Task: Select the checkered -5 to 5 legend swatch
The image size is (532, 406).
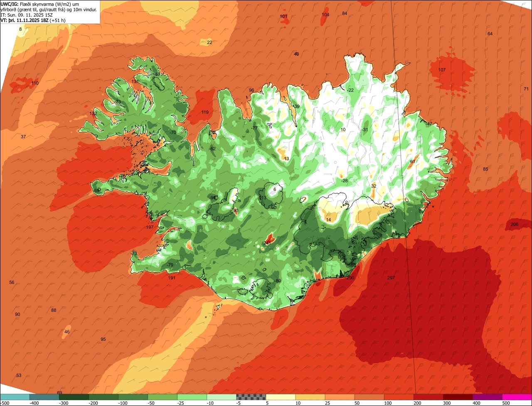Action: 251,397
